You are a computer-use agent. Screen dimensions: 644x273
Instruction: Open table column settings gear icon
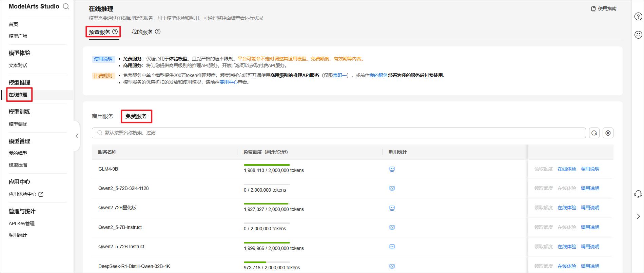608,133
